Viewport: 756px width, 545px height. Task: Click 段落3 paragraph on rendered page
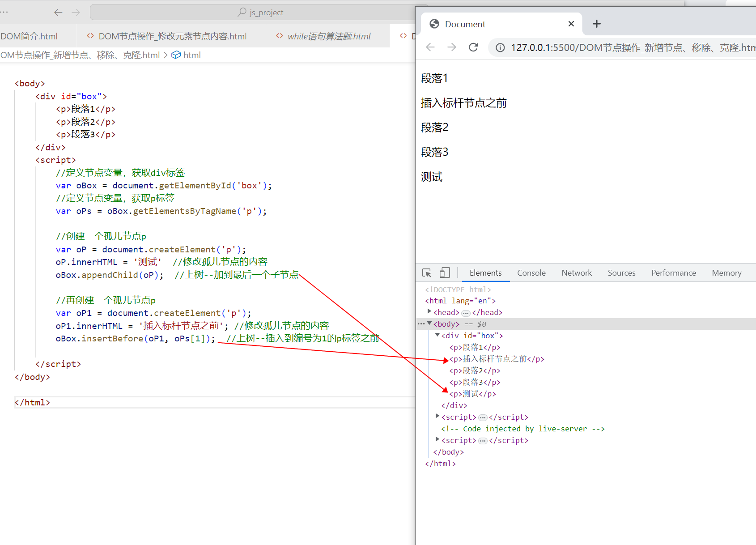pyautogui.click(x=434, y=152)
